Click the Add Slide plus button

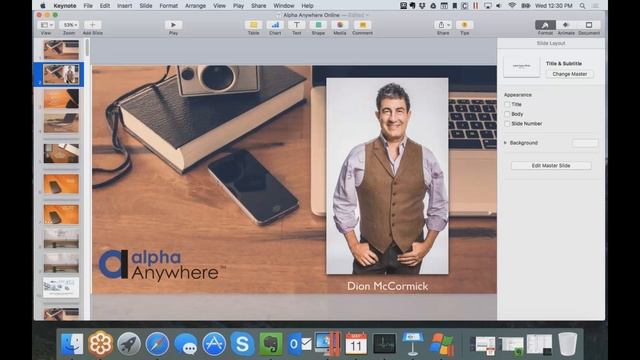(92, 25)
